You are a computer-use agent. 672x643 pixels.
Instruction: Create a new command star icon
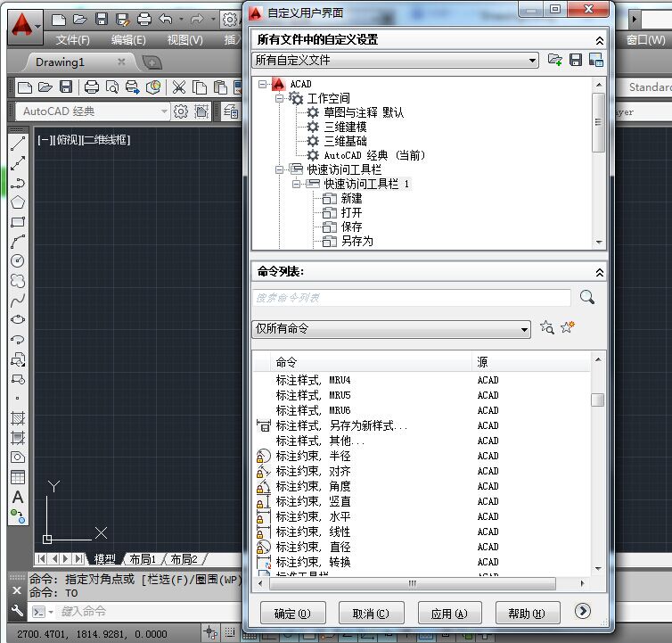tap(568, 327)
